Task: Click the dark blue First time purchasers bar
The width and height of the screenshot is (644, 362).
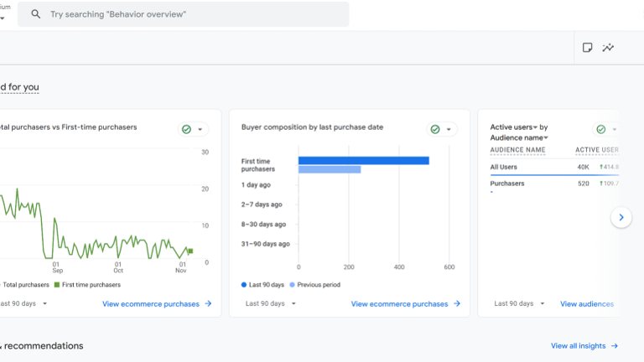Action: 363,161
